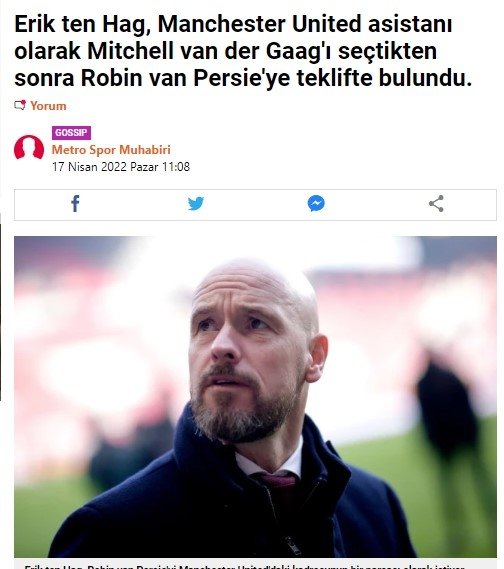Viewport: 504px width, 569px height.
Task: Click the image caption below the photo
Action: click(x=244, y=566)
